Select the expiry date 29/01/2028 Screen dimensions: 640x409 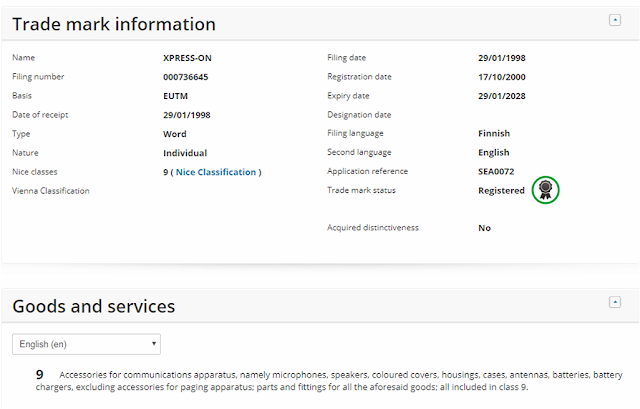coord(502,96)
